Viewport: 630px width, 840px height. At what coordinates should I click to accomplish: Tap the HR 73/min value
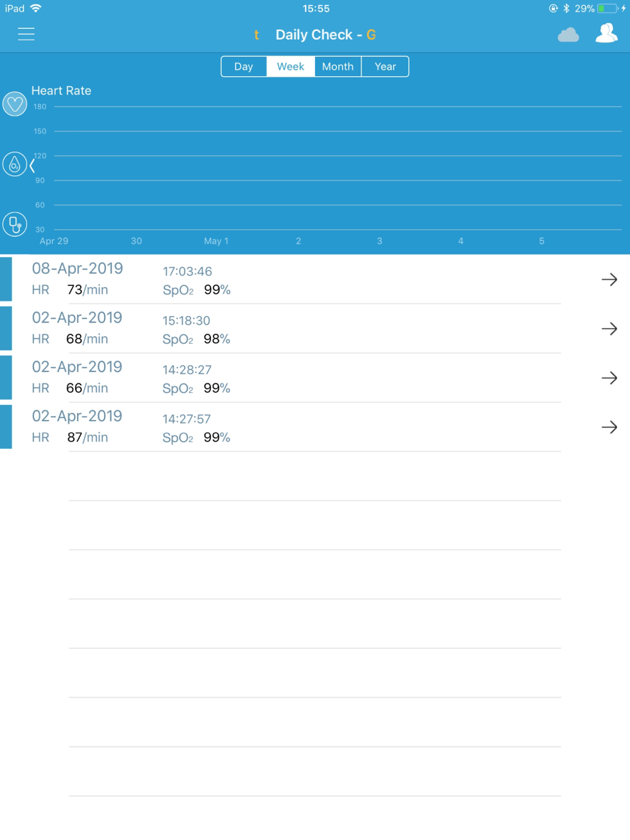tap(88, 290)
